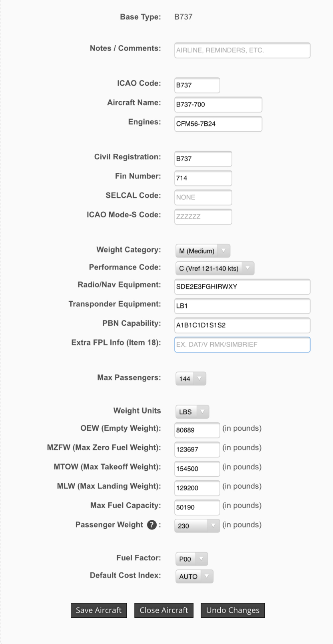Change the Weight Units selector
333x644 pixels.
pyautogui.click(x=192, y=412)
